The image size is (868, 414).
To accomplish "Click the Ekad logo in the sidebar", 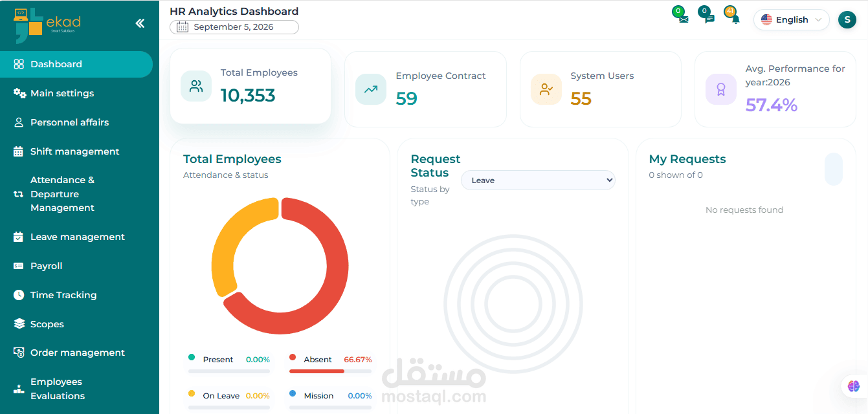I will 47,25.
